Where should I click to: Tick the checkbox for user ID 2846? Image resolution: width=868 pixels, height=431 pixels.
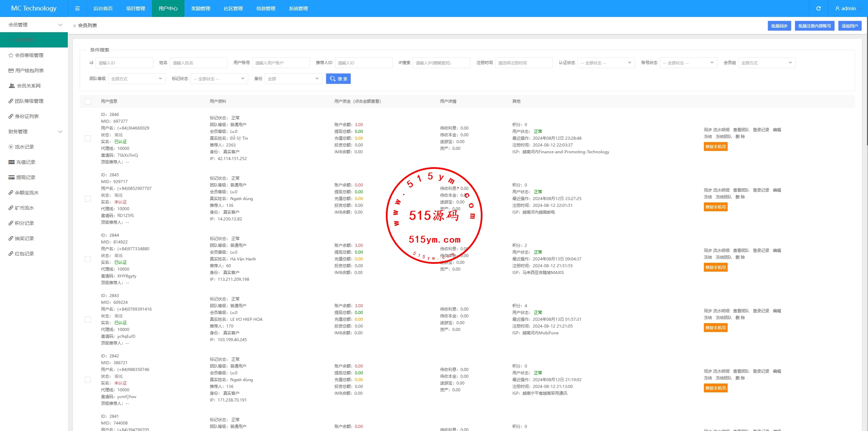[x=88, y=138]
